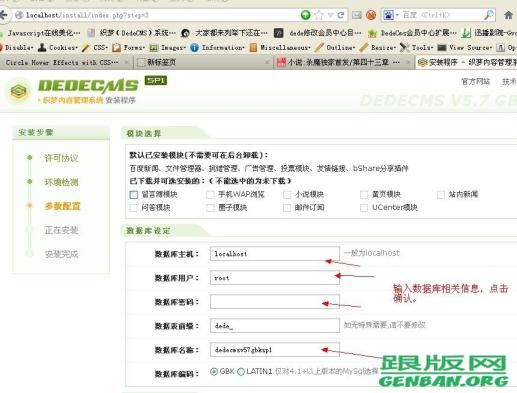
Task: Click the 数据库主机 input field
Action: point(275,254)
